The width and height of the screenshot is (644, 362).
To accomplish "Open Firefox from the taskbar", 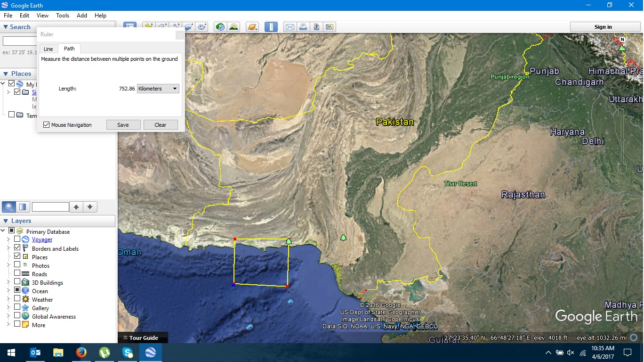I will (x=81, y=352).
